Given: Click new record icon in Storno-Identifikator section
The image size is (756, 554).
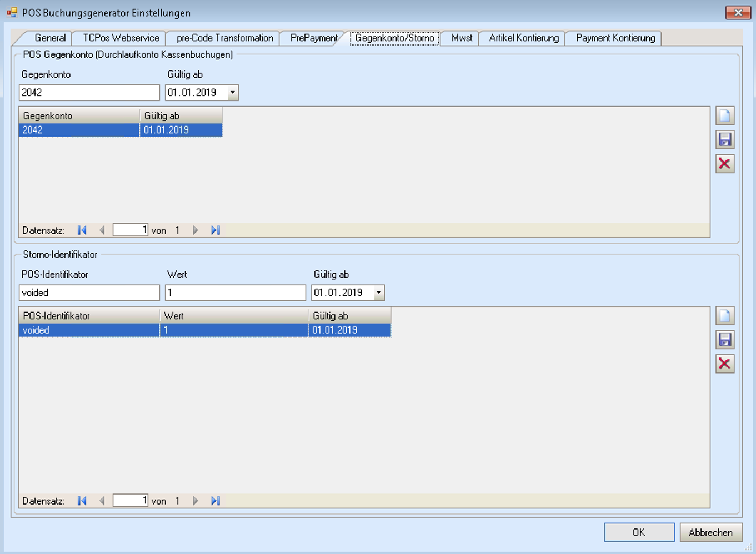Looking at the screenshot, I should pyautogui.click(x=725, y=316).
